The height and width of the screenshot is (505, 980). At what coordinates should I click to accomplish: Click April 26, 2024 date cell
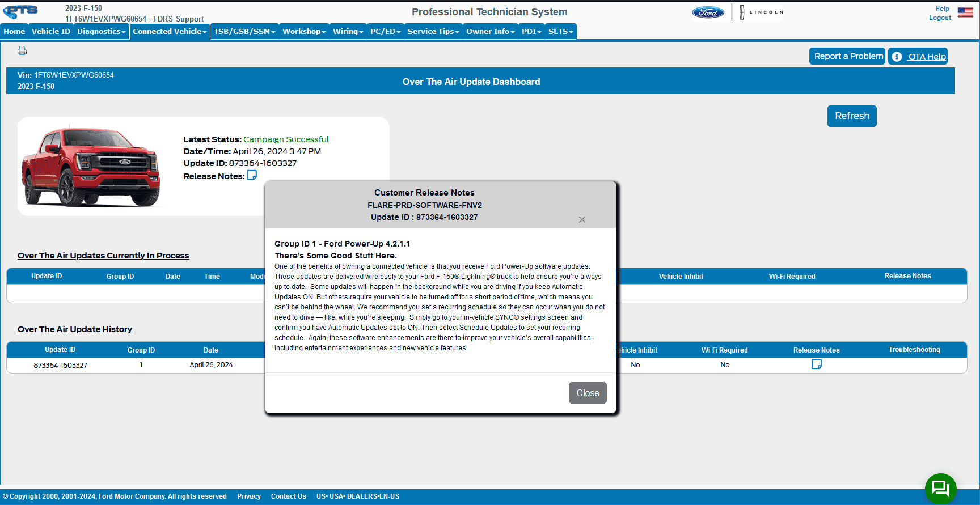(x=211, y=365)
